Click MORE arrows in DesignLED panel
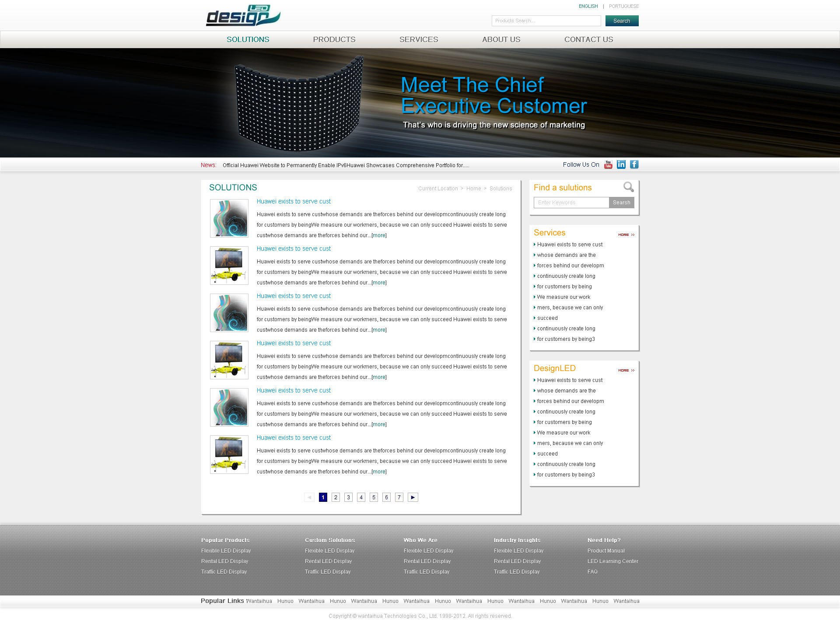 [x=626, y=371]
